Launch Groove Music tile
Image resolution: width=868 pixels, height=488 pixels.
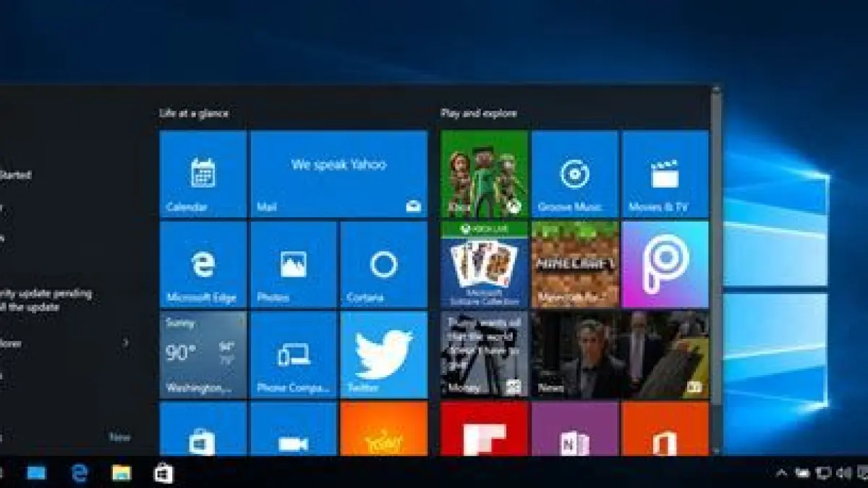(x=574, y=174)
